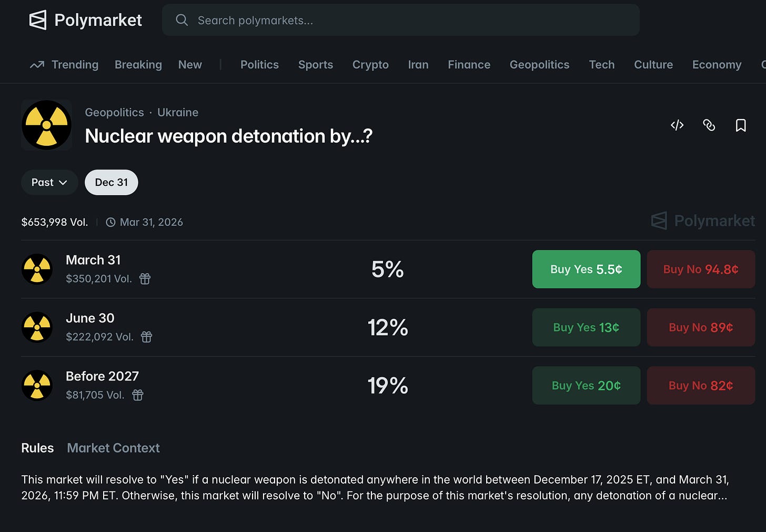Click the $350,201 Vol. text
Image resolution: width=766 pixels, height=532 pixels.
pos(99,279)
